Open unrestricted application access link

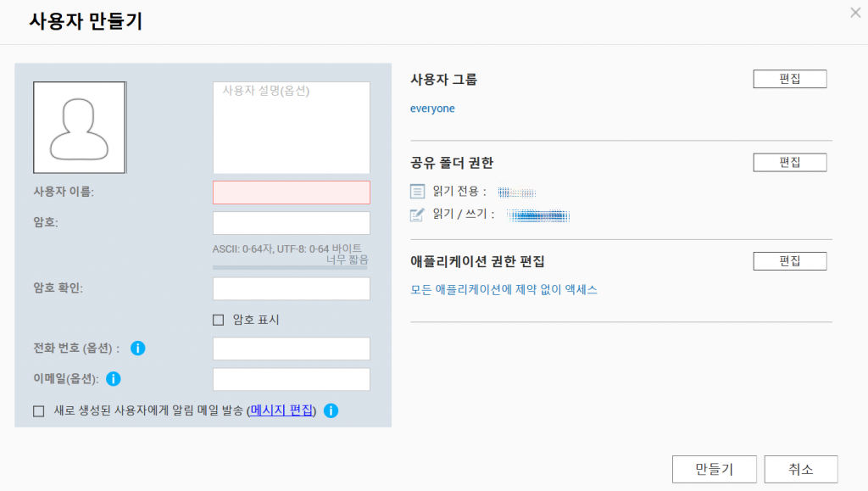(504, 289)
